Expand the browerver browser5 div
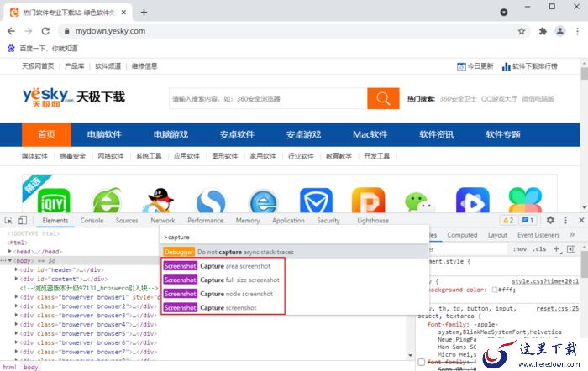This screenshot has height=371, width=588. point(16,333)
